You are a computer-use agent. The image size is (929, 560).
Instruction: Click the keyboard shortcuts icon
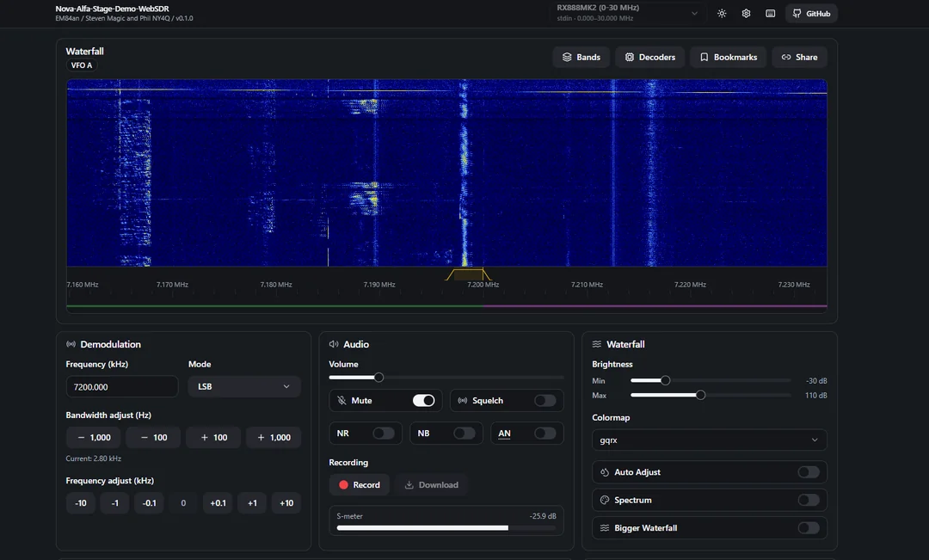tap(770, 13)
